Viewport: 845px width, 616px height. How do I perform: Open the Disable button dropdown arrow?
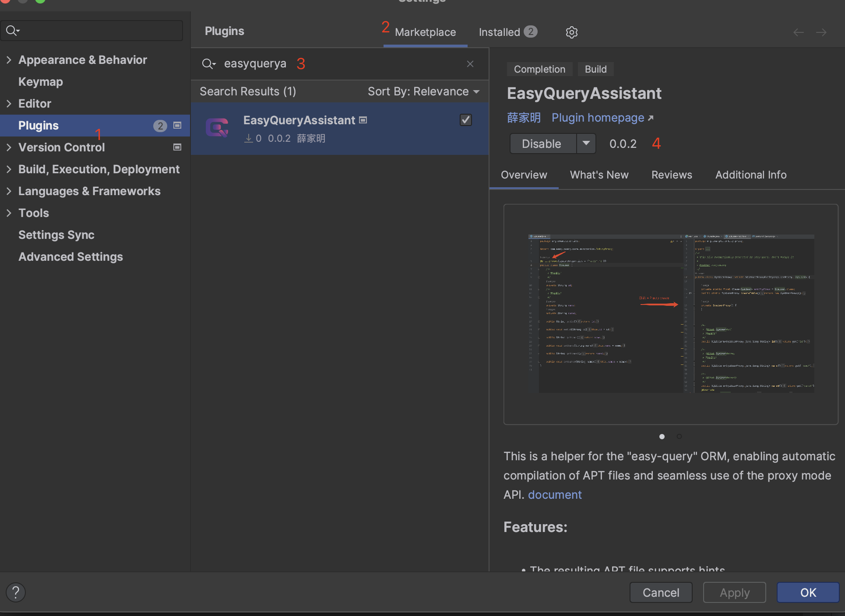coord(586,143)
